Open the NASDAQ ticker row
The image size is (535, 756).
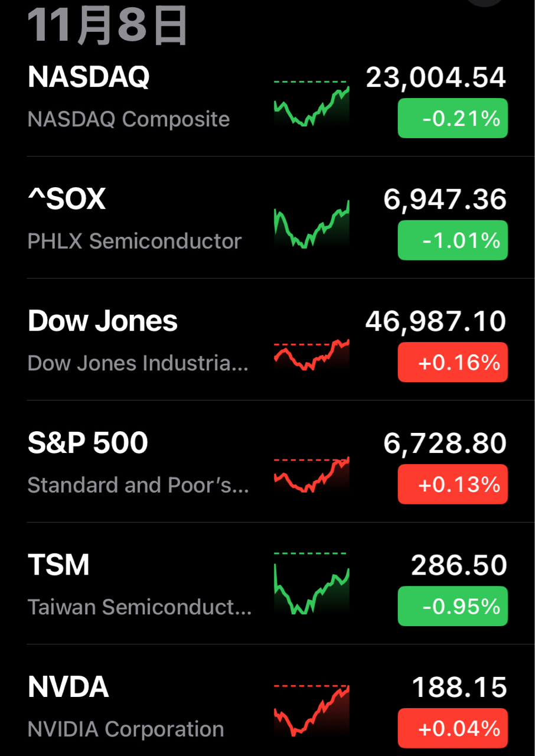[x=89, y=77]
